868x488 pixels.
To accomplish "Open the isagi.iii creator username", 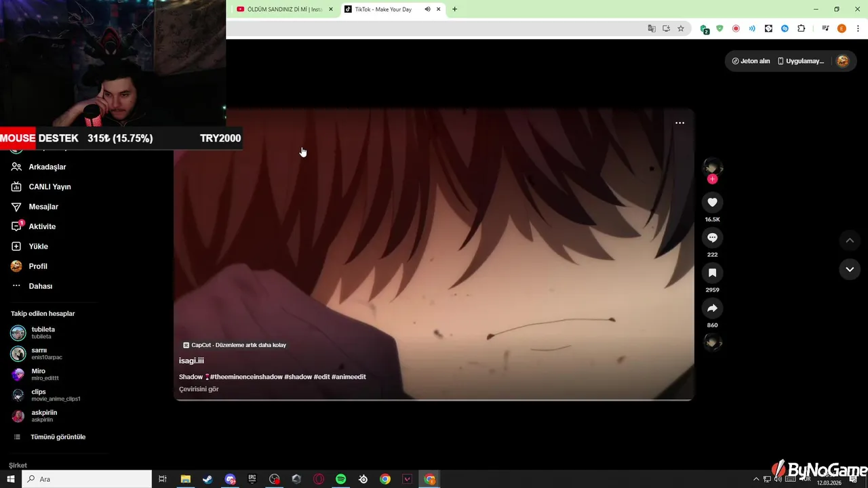I will pyautogui.click(x=191, y=361).
